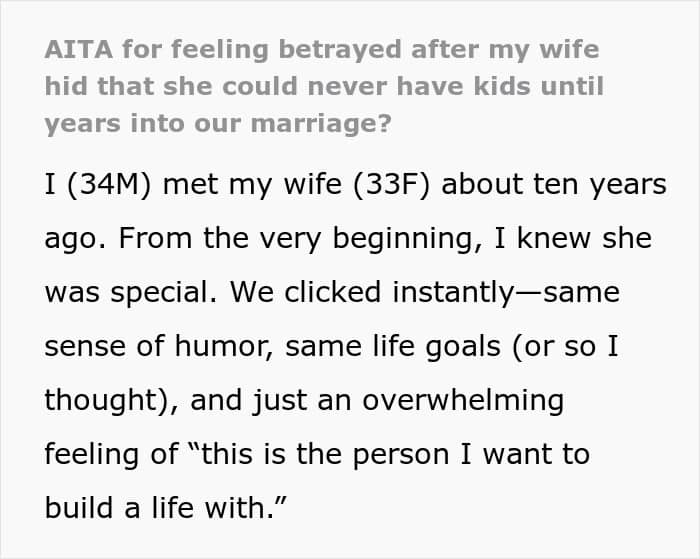Click the word "betrayed" in the title
The image size is (700, 559).
pos(340,50)
